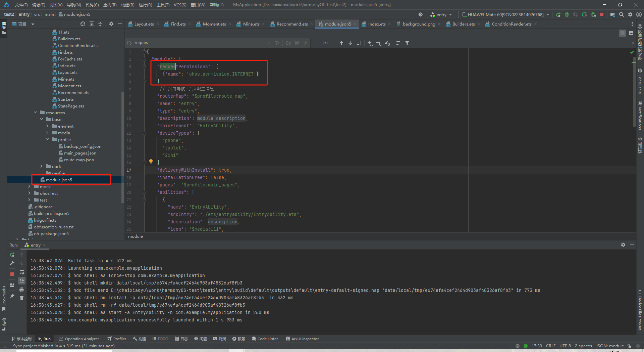The height and width of the screenshot is (352, 644).
Task: Click the CRLF line separator indicator
Action: pyautogui.click(x=551, y=346)
